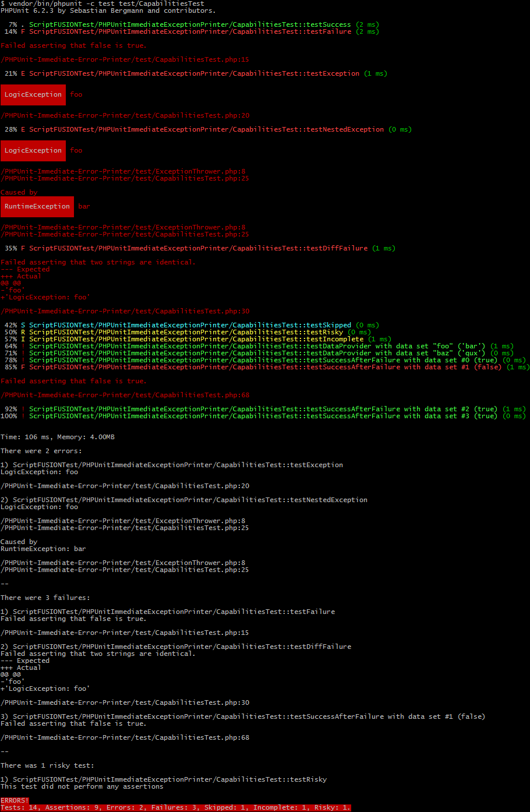Click the red LogicException badge for testException
Viewport: 530px width, 812px height.
click(x=33, y=94)
